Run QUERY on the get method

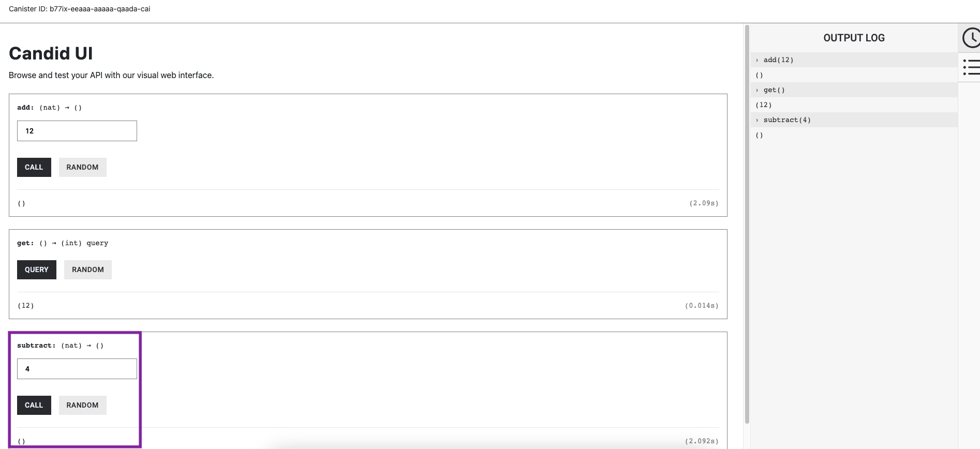36,270
